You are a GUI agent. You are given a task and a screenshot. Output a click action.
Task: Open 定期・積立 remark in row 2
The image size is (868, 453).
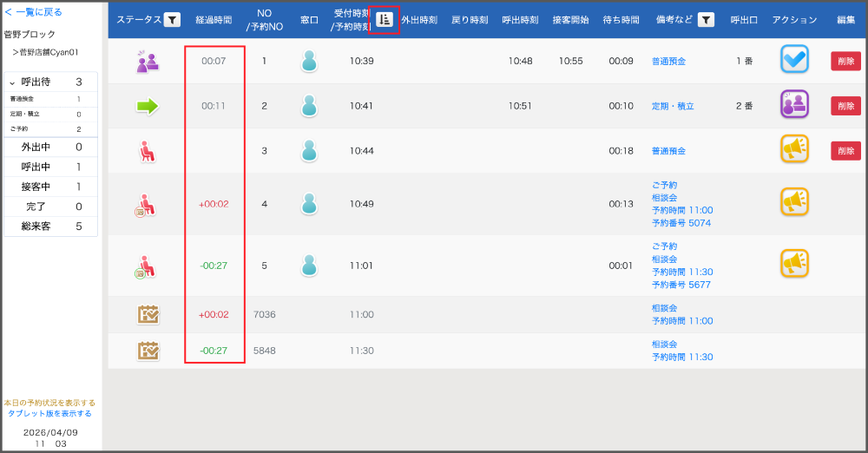click(x=673, y=107)
